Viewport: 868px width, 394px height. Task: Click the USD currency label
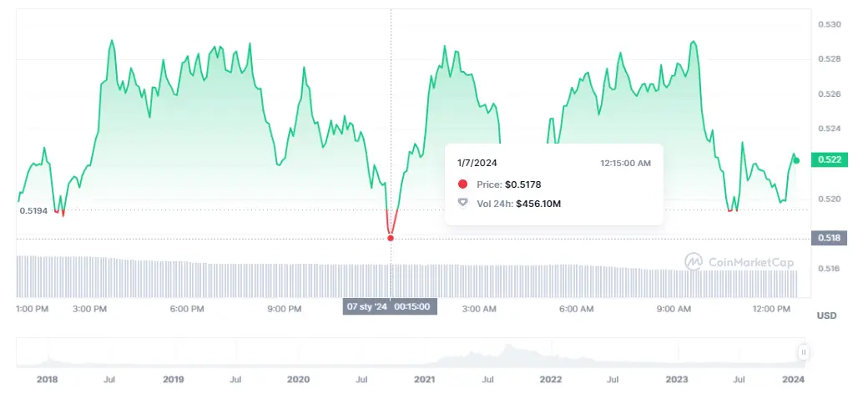pyautogui.click(x=826, y=316)
